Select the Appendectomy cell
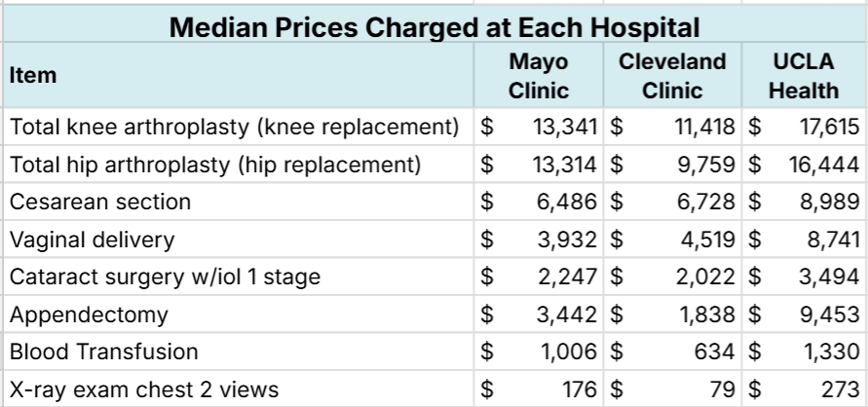868x407 pixels. pos(89,314)
